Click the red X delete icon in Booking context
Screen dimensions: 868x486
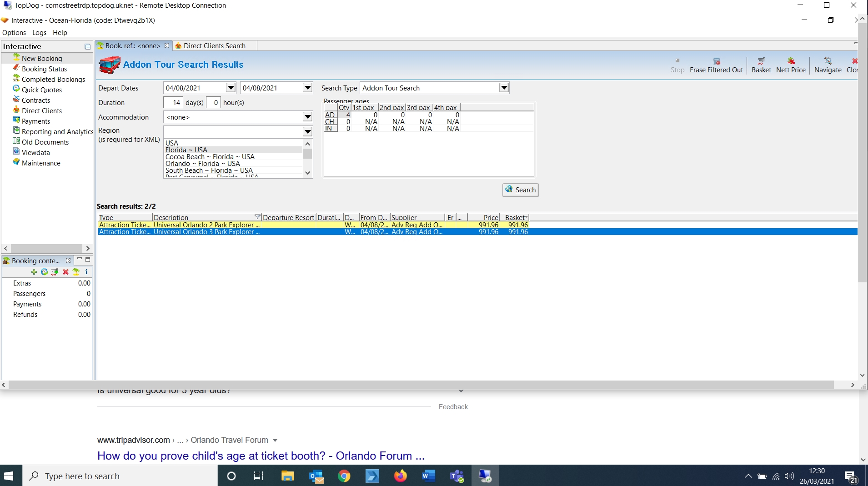click(65, 272)
